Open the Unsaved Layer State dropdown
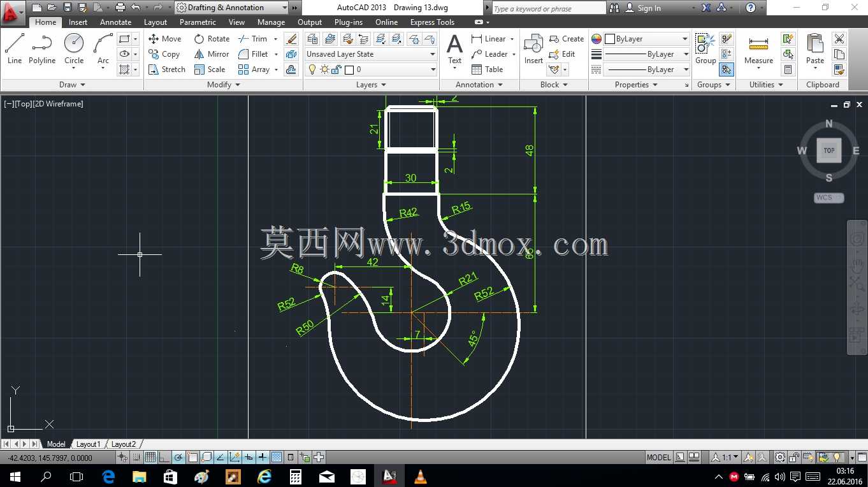The image size is (868, 487). tap(370, 54)
